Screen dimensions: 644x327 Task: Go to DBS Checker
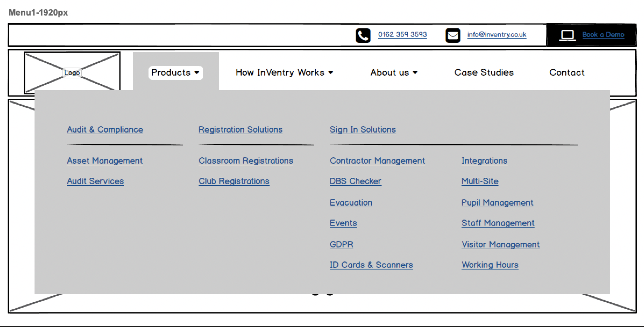[x=355, y=181]
